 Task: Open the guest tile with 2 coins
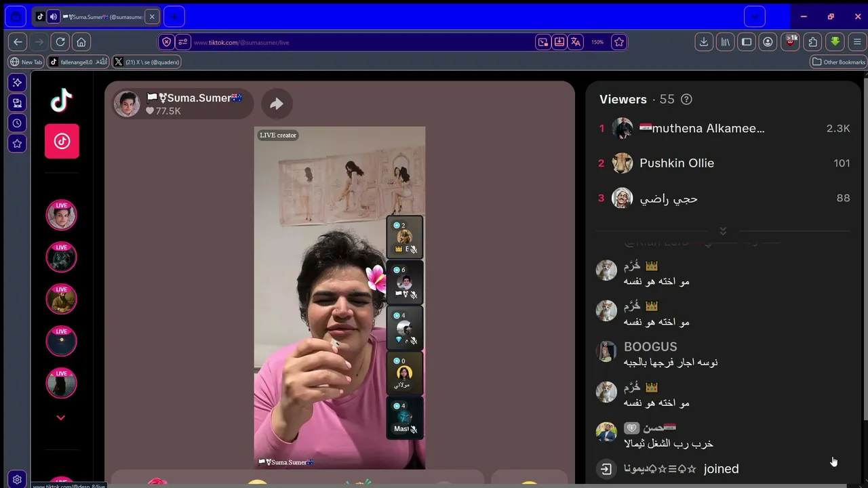405,237
